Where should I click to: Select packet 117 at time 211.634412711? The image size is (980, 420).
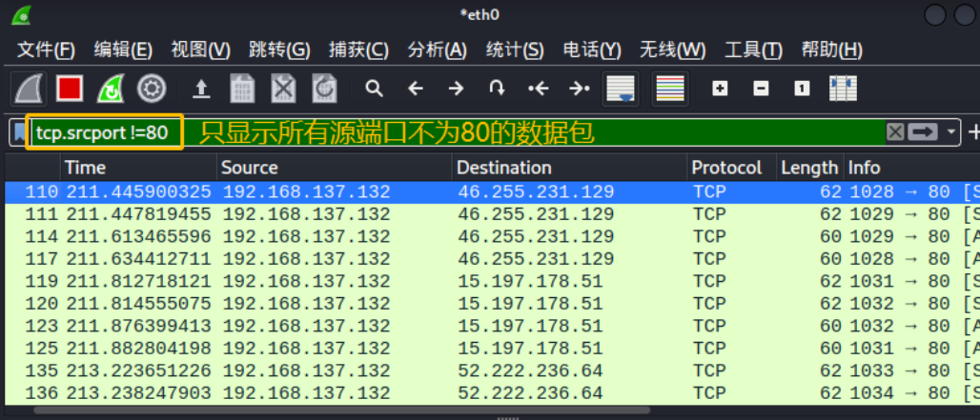point(493,259)
